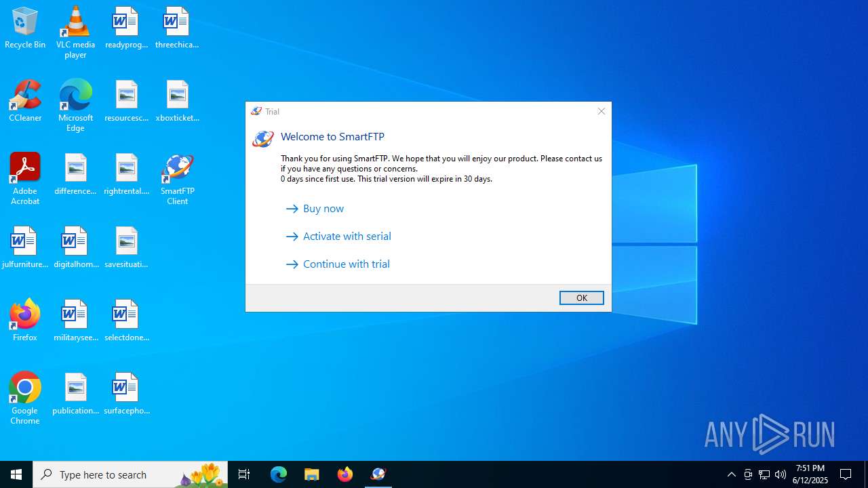This screenshot has width=868, height=488.
Task: Open Task View on the taskbar
Action: pos(244,474)
